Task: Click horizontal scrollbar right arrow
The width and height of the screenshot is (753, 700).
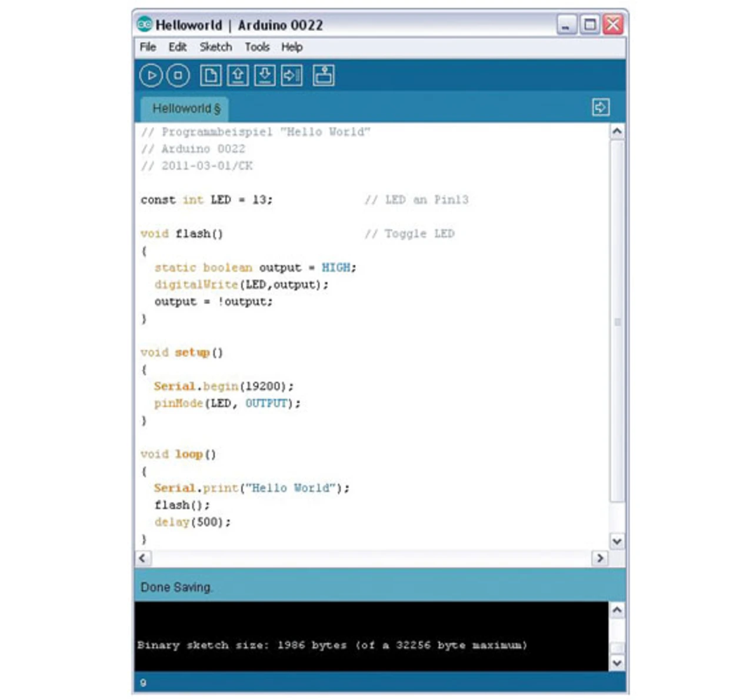Action: pyautogui.click(x=599, y=558)
